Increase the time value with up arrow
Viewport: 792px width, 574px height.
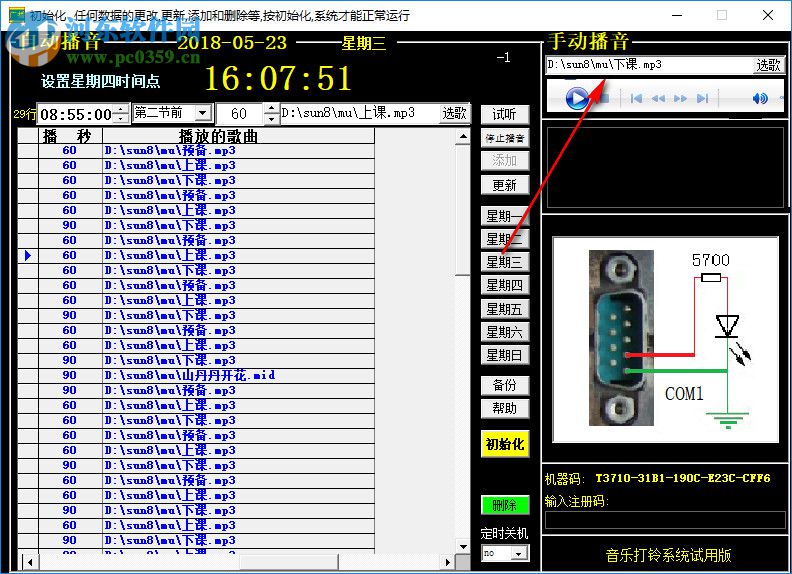[121, 109]
